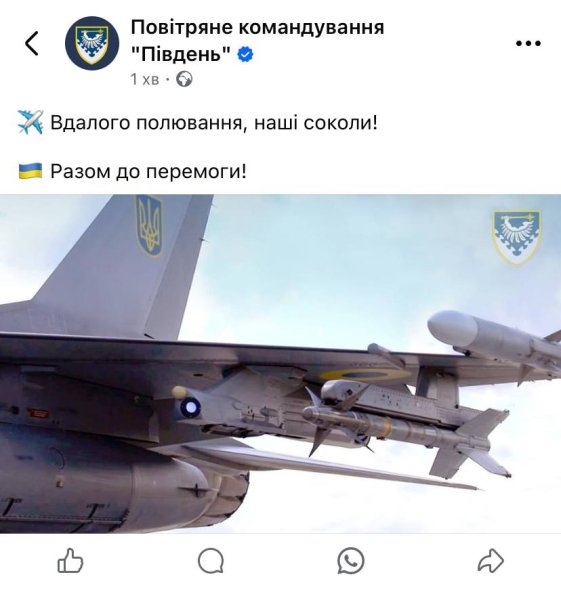
Task: Open comments with the speech bubble icon
Action: tap(210, 561)
